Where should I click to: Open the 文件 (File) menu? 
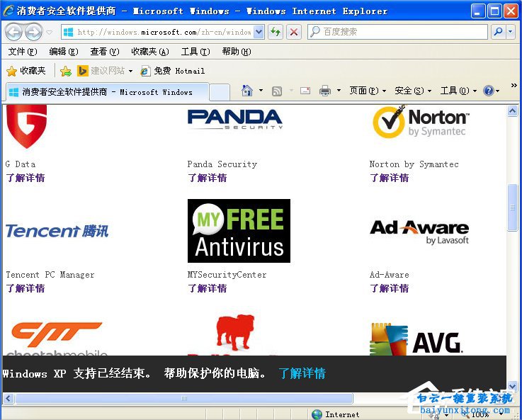point(22,52)
